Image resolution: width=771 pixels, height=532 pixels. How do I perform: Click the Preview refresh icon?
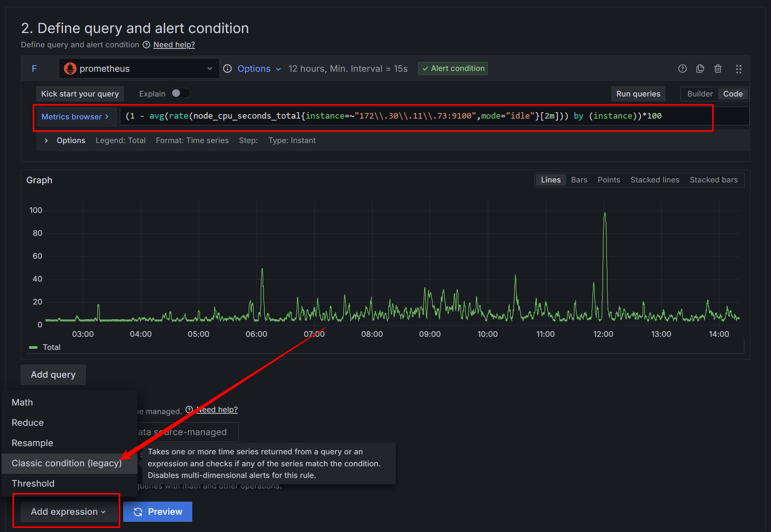coord(138,512)
